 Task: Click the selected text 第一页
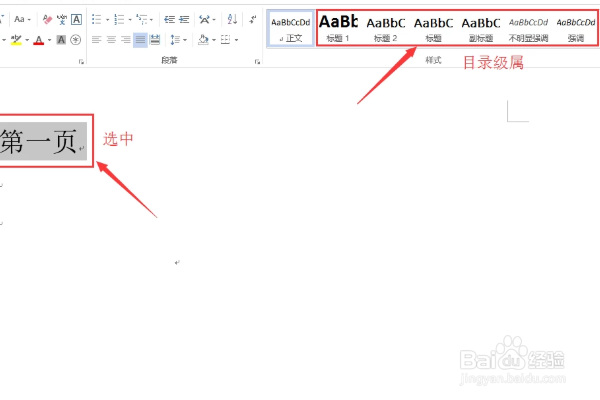tap(38, 142)
